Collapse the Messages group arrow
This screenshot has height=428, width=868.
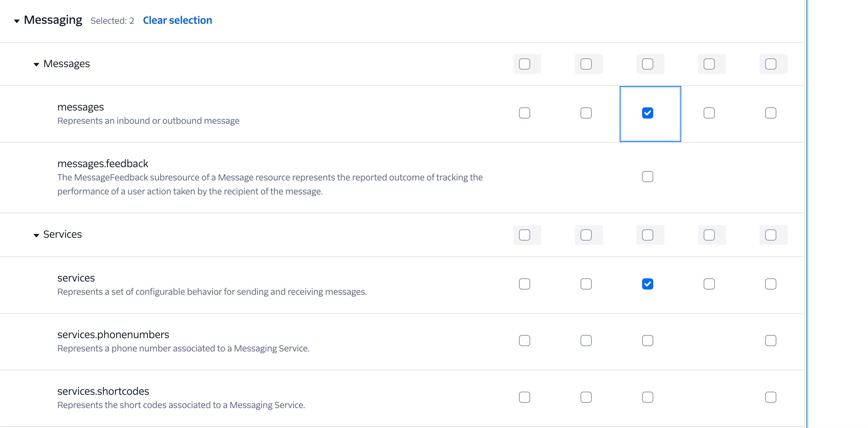pos(36,64)
